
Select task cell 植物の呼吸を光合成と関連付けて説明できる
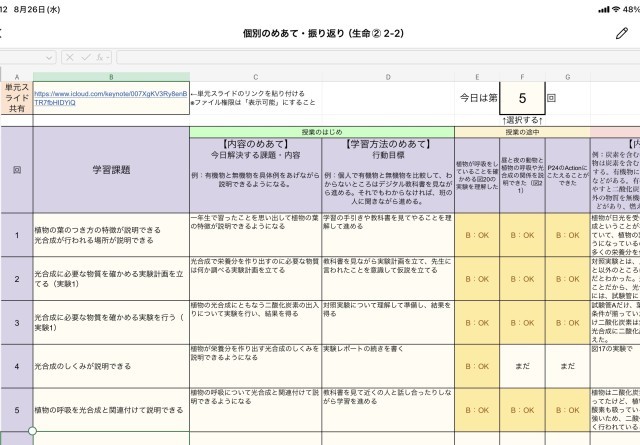(111, 410)
